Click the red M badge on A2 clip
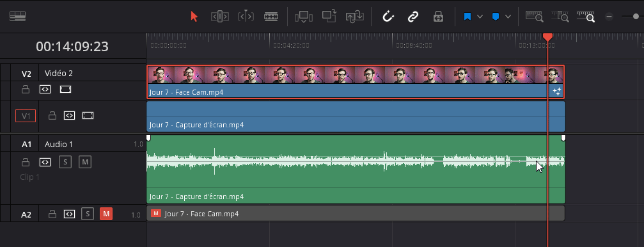 [155, 213]
